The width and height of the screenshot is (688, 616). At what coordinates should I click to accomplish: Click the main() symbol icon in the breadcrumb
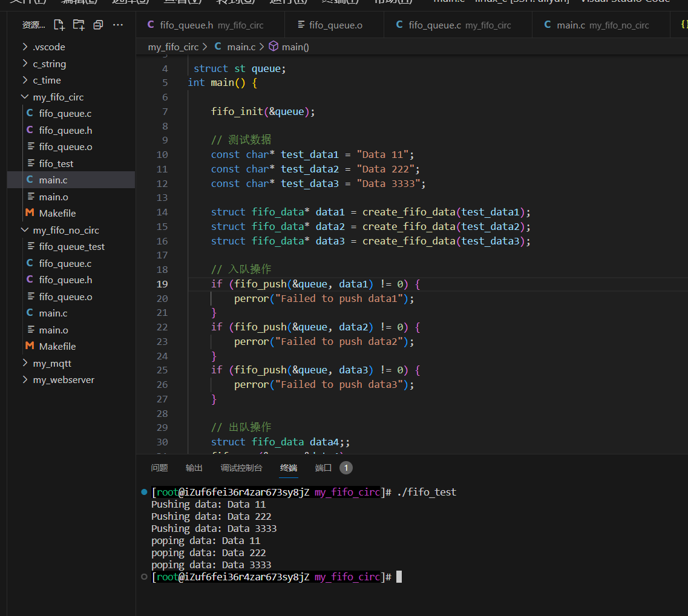coord(273,46)
